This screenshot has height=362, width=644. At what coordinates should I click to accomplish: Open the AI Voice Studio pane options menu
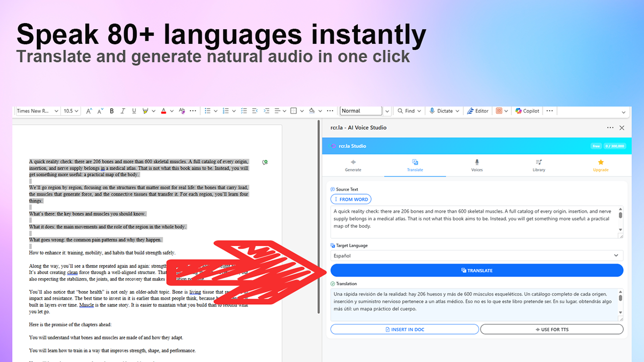tap(610, 128)
